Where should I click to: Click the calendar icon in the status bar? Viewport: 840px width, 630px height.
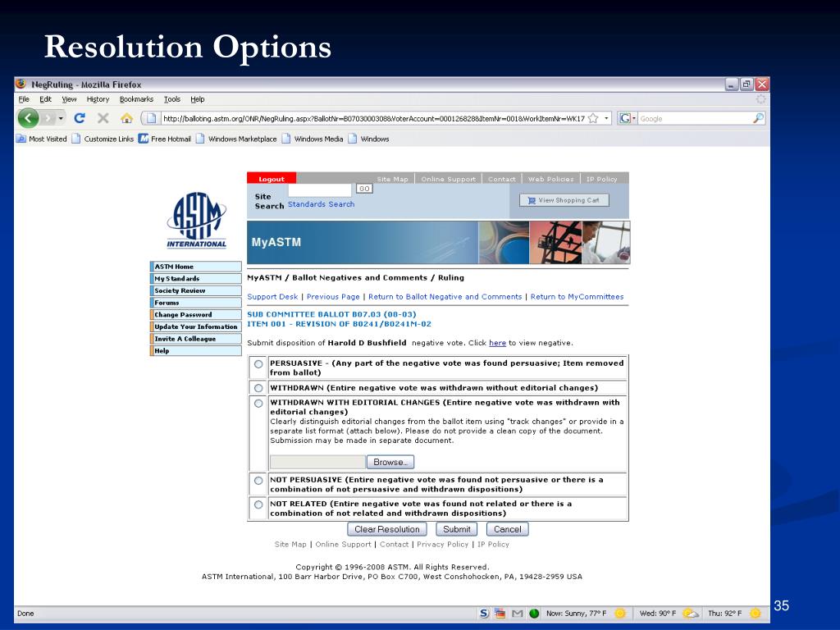(500, 614)
